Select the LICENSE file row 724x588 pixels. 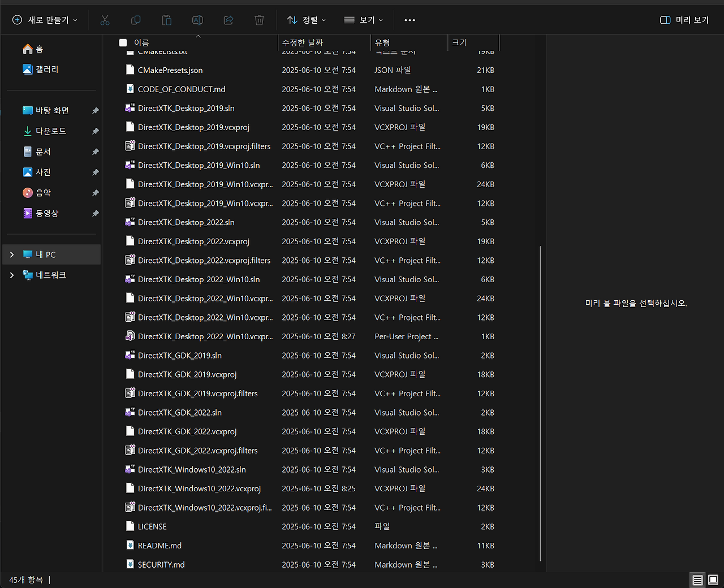[309, 526]
